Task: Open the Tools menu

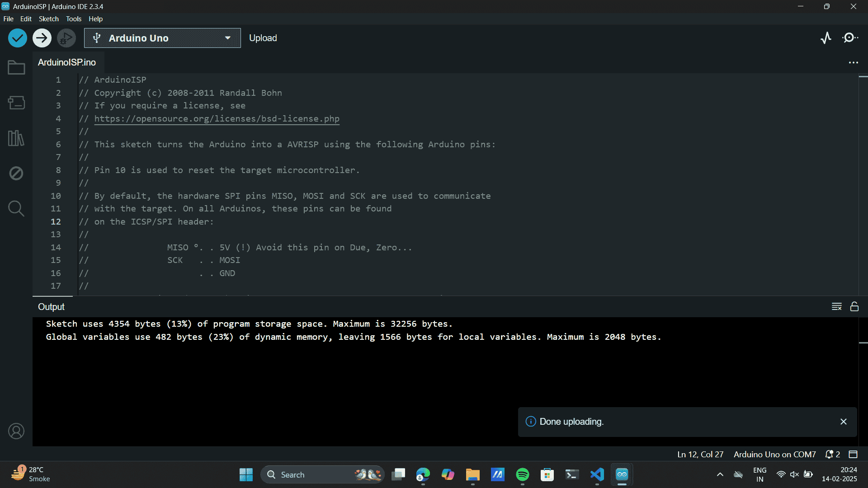Action: click(74, 19)
